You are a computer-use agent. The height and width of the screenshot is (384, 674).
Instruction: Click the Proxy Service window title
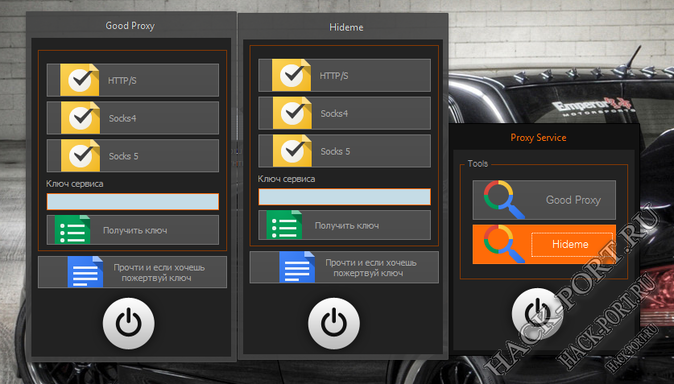tap(538, 138)
